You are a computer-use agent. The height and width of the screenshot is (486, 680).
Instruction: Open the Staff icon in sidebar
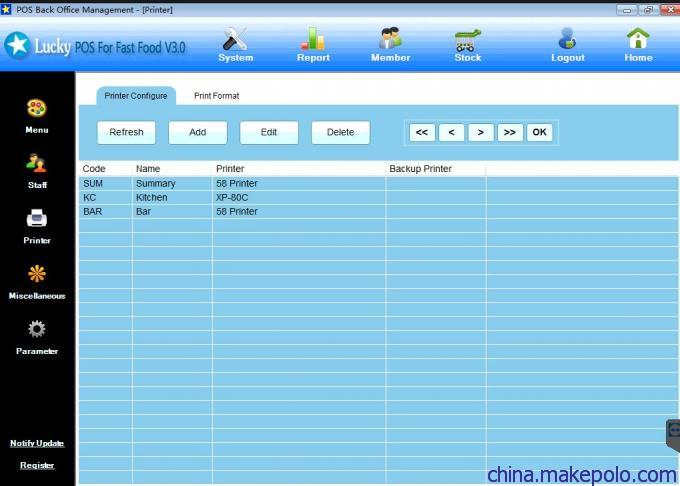(x=36, y=163)
